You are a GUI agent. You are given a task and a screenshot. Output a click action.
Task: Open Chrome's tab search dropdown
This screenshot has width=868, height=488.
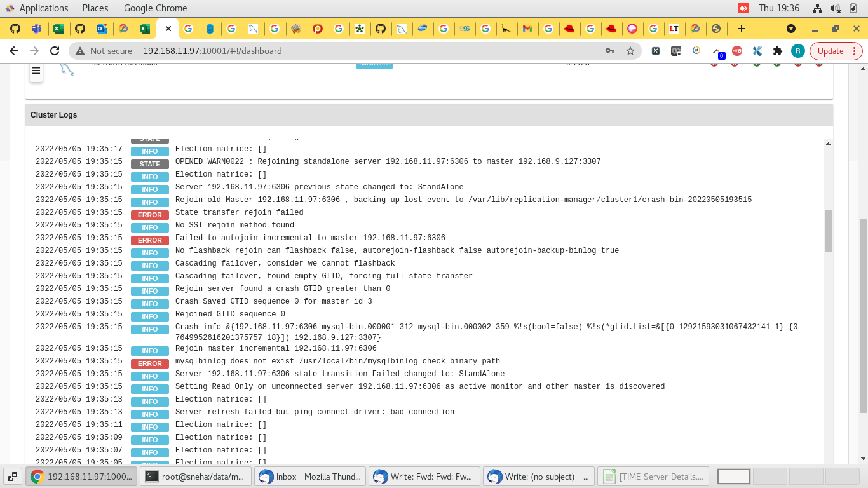[x=791, y=29]
